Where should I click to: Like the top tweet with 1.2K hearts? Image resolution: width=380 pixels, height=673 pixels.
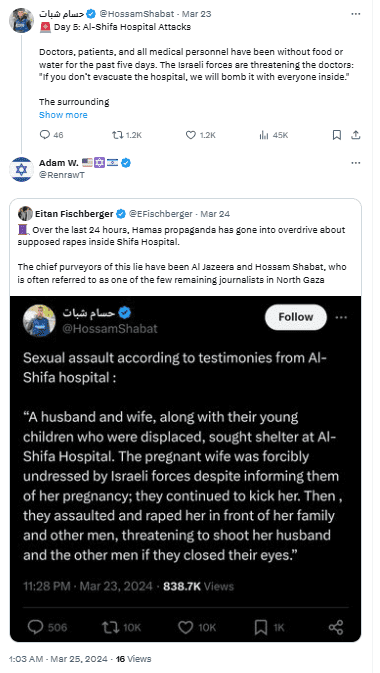pyautogui.click(x=201, y=135)
